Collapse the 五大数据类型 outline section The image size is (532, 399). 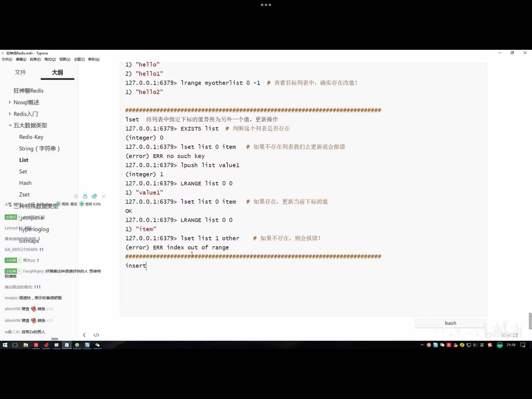click(10, 125)
